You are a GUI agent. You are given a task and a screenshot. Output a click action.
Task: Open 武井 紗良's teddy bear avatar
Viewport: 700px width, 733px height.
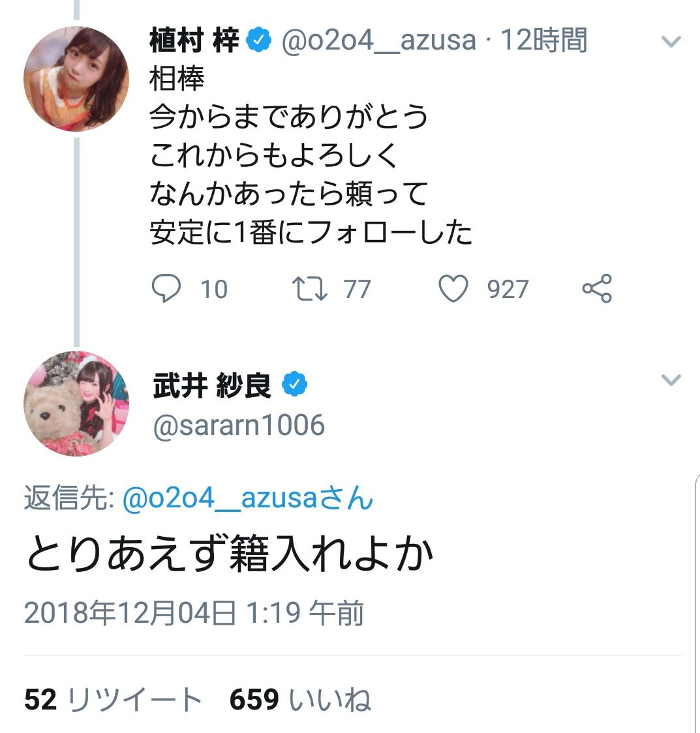(76, 404)
